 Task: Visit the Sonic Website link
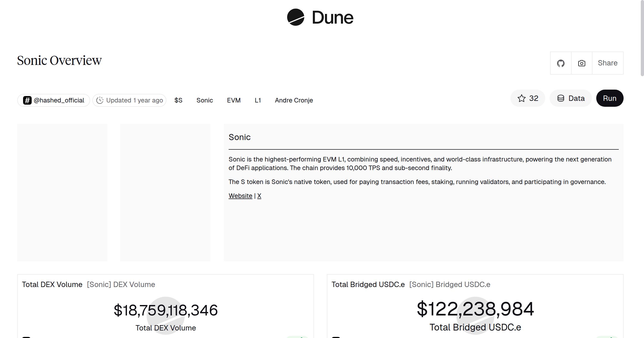pos(240,196)
